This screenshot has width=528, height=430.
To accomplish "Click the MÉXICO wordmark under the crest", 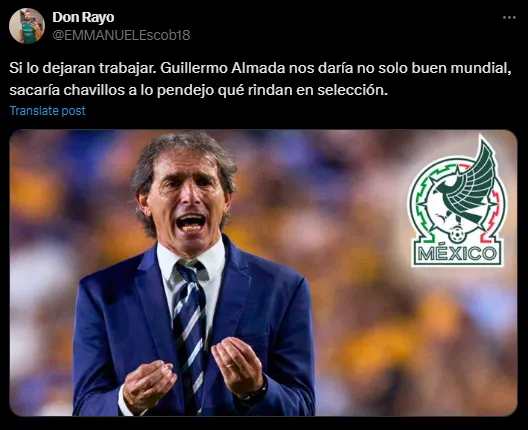I will click(x=457, y=254).
